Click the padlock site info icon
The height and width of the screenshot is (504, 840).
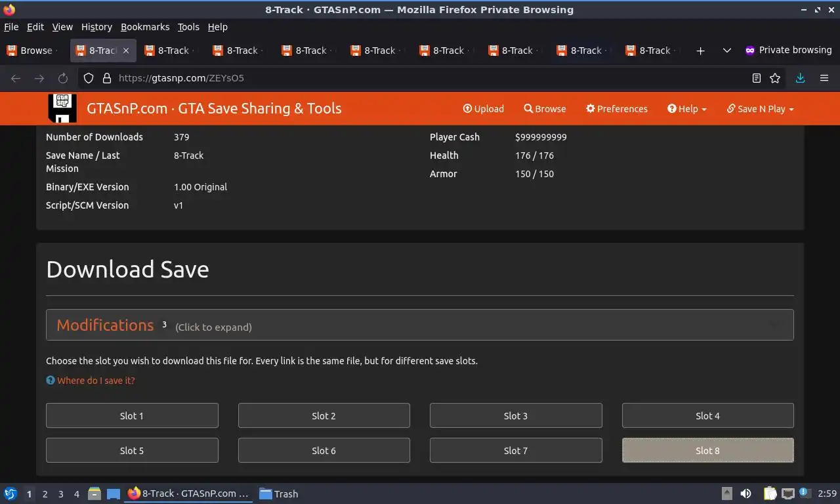coord(107,78)
